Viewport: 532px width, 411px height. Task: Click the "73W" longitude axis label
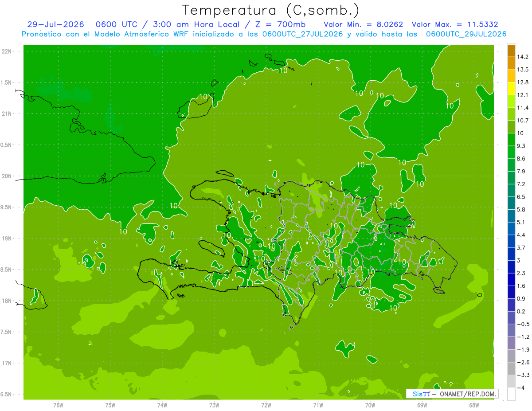click(x=214, y=405)
